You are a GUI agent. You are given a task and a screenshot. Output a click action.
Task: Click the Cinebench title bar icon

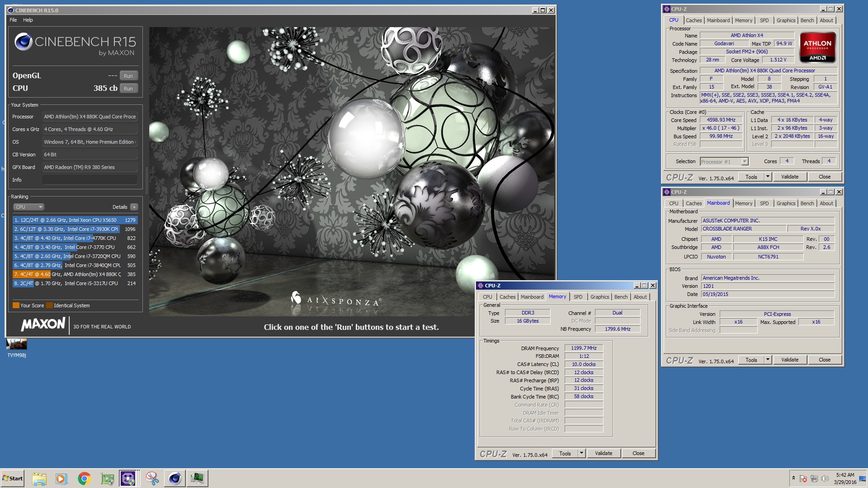11,10
